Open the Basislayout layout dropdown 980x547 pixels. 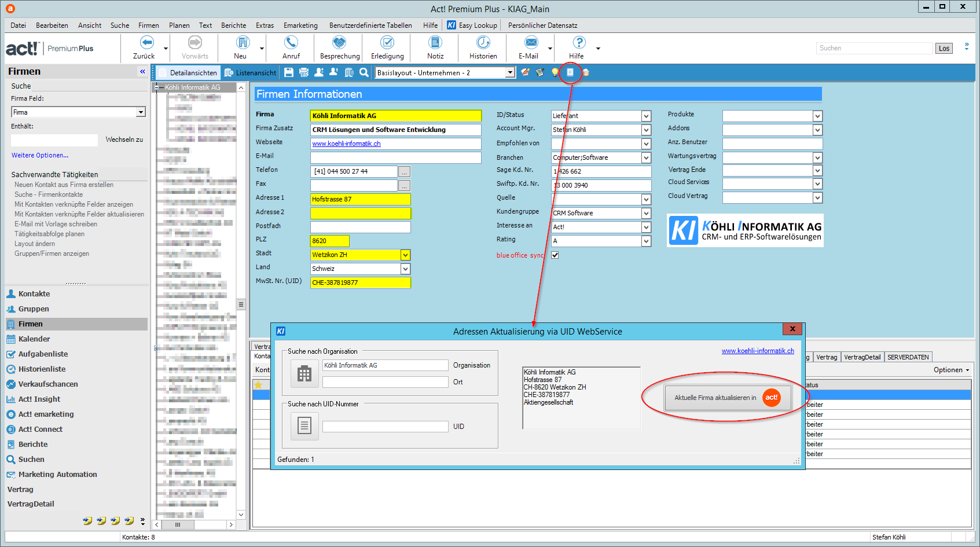[510, 72]
